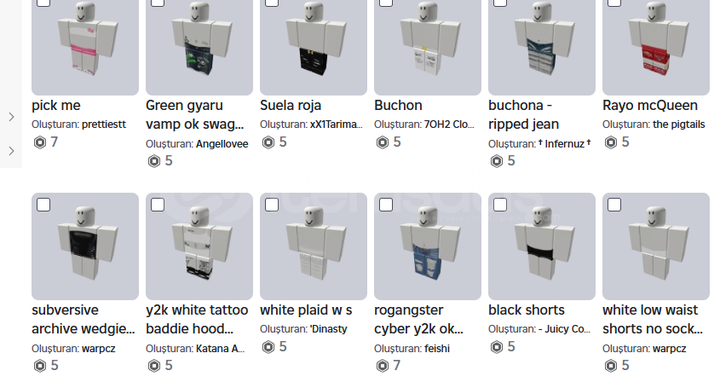
Task: Select checkbox on black shorts thumbnail
Action: [500, 205]
